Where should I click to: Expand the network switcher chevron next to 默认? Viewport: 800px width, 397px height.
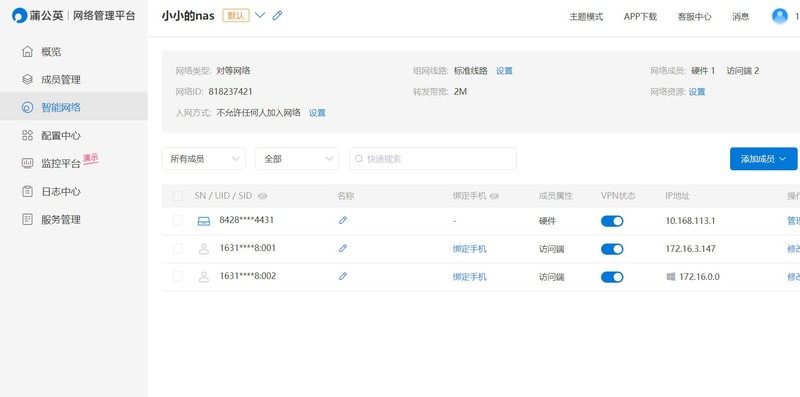pyautogui.click(x=260, y=15)
